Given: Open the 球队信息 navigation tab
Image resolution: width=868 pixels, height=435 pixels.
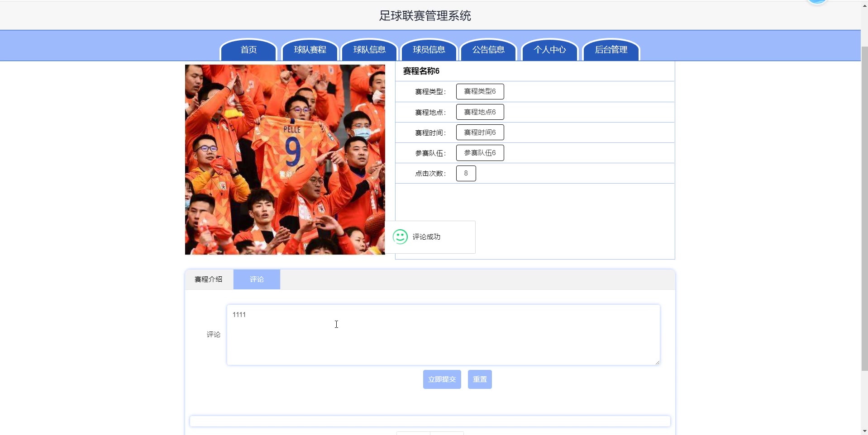Looking at the screenshot, I should (x=369, y=50).
